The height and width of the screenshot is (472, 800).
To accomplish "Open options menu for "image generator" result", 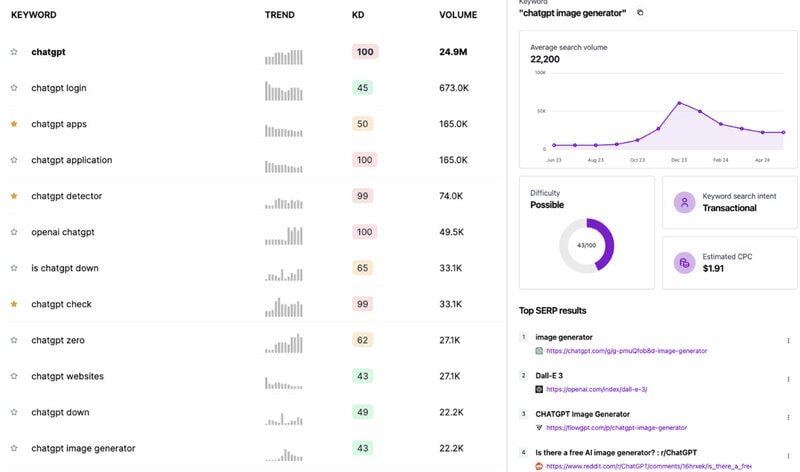I will coord(788,340).
